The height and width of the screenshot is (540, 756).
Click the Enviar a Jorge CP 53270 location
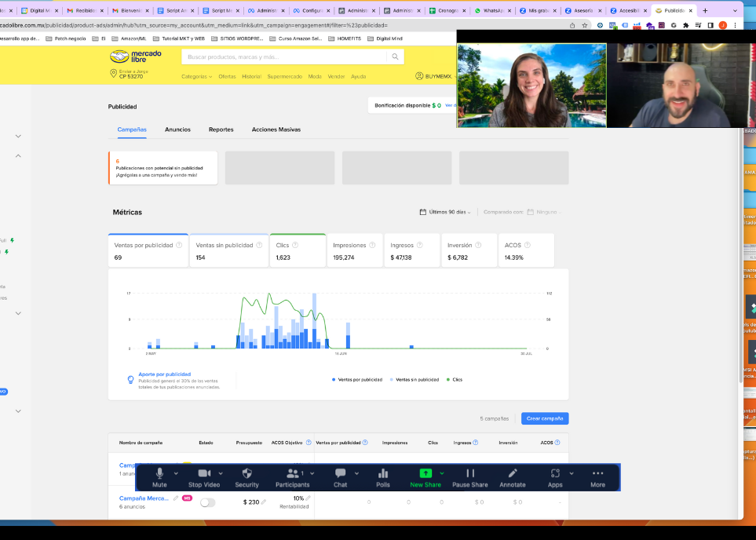(x=130, y=74)
